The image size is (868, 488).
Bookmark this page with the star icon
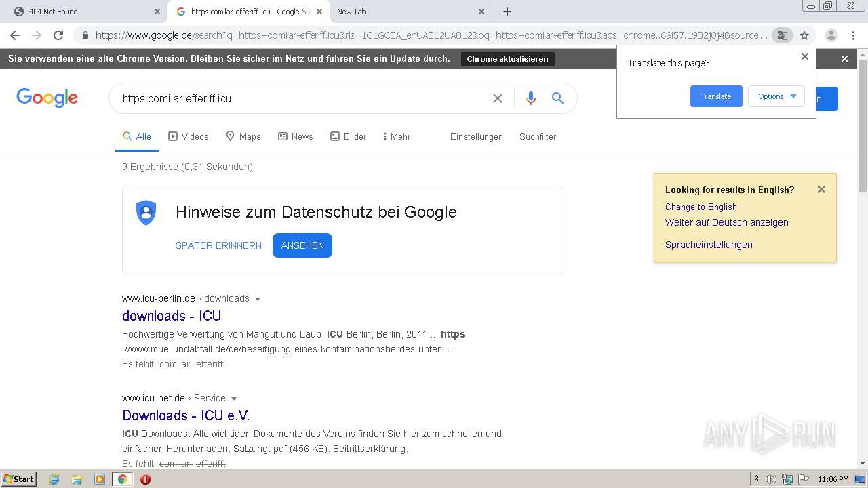[x=804, y=35]
